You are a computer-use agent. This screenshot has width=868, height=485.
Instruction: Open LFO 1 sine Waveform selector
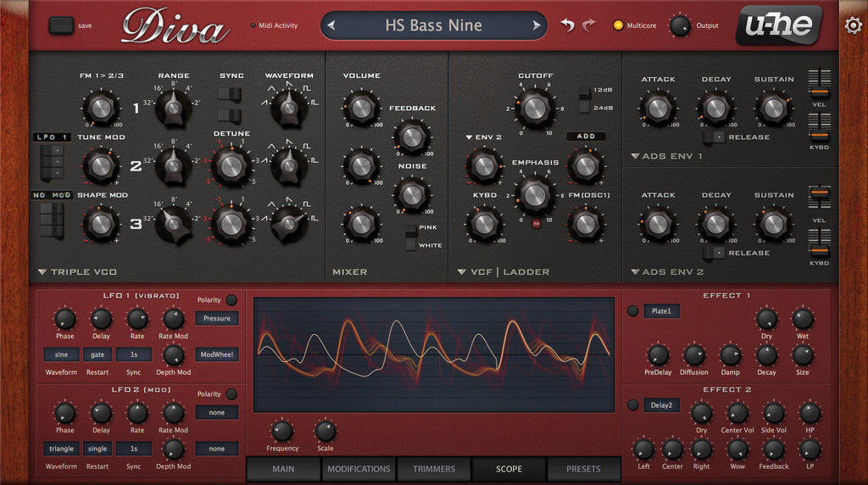pyautogui.click(x=61, y=354)
